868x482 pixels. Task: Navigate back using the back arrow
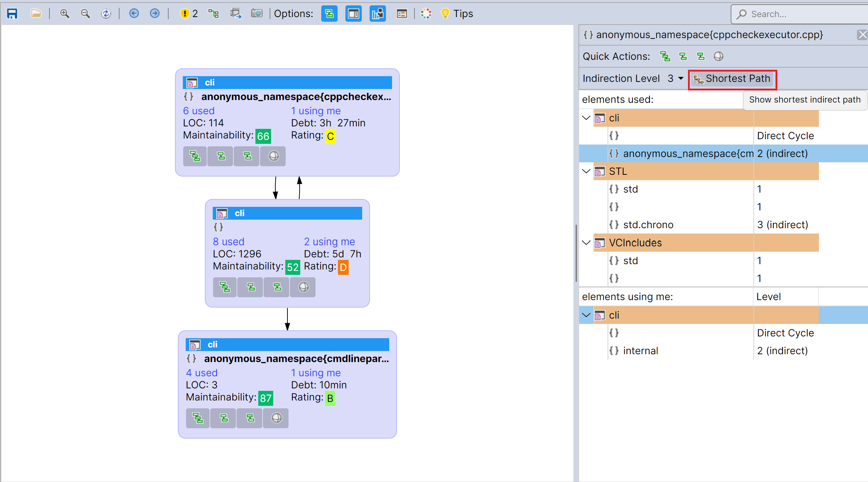pos(134,14)
